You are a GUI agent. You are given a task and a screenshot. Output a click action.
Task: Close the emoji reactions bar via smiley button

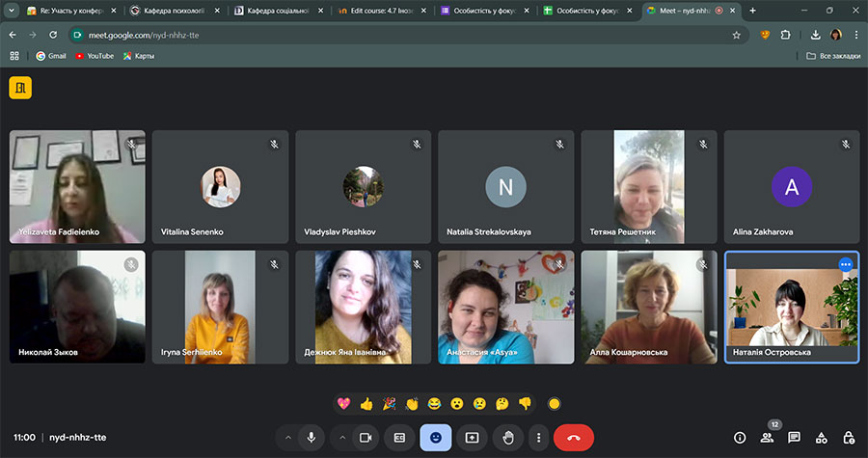[436, 438]
